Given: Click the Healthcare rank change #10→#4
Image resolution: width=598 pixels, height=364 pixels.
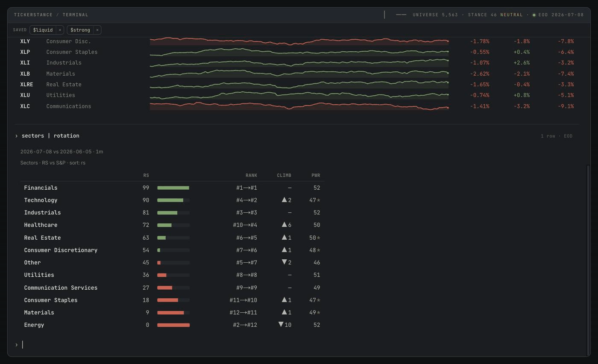Looking at the screenshot, I should (245, 225).
